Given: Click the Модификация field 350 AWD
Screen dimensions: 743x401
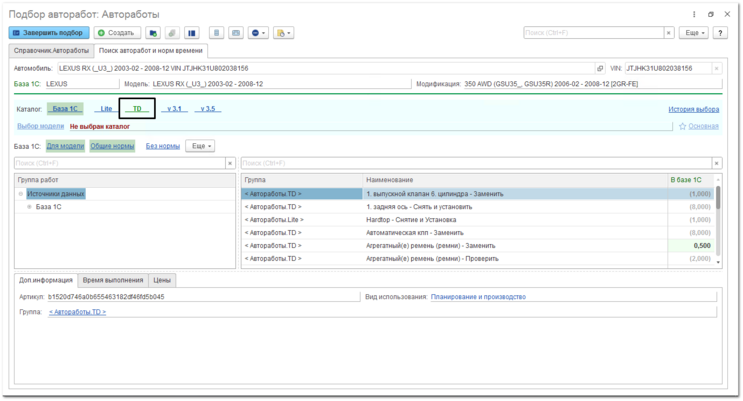Looking at the screenshot, I should (x=592, y=84).
